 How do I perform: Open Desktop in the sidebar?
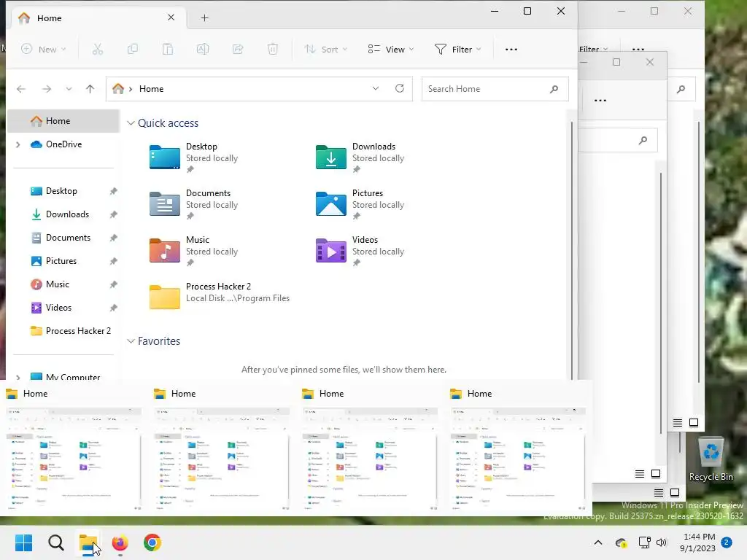[61, 191]
